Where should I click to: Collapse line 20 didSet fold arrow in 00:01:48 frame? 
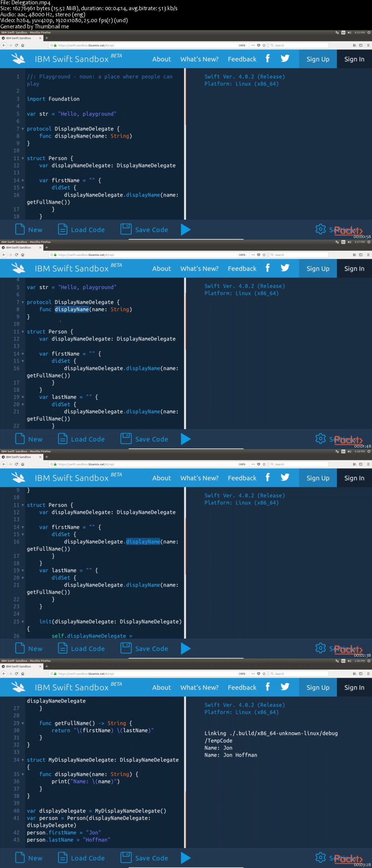click(23, 404)
